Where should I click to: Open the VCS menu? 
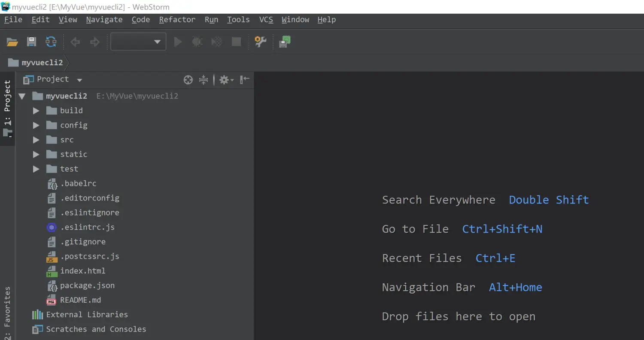point(266,20)
